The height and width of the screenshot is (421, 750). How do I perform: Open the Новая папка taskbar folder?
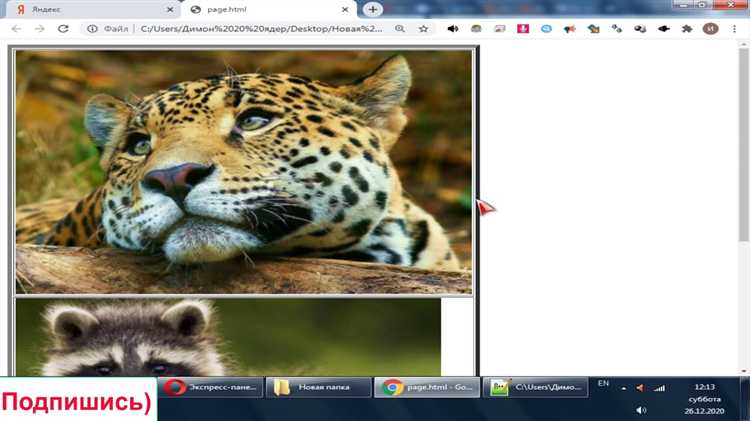pyautogui.click(x=319, y=387)
